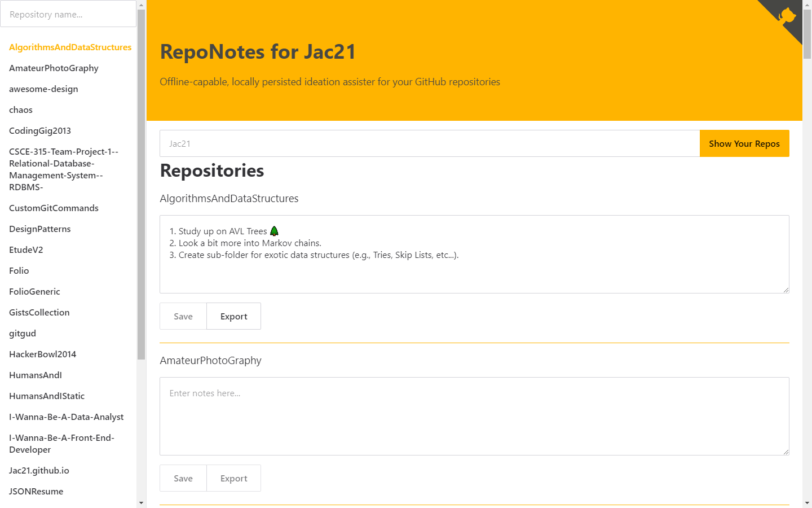Click the AlgorithmsAndDataStructures notes text area

tap(474, 254)
